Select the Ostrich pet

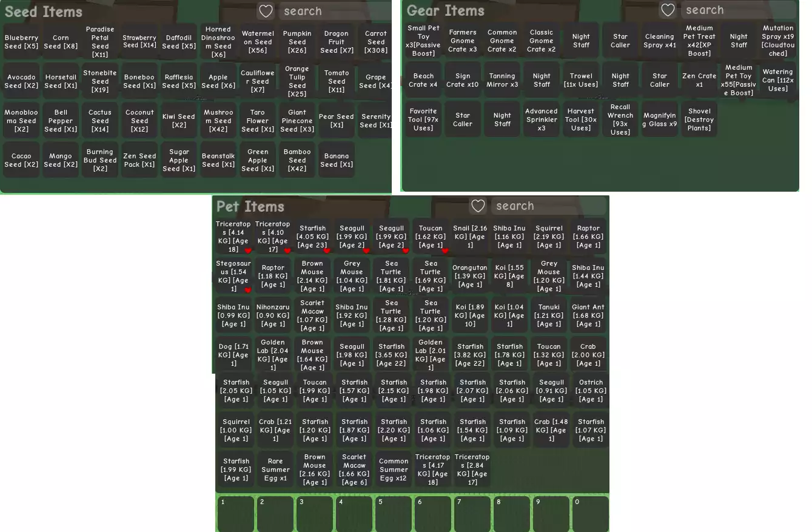tap(591, 391)
